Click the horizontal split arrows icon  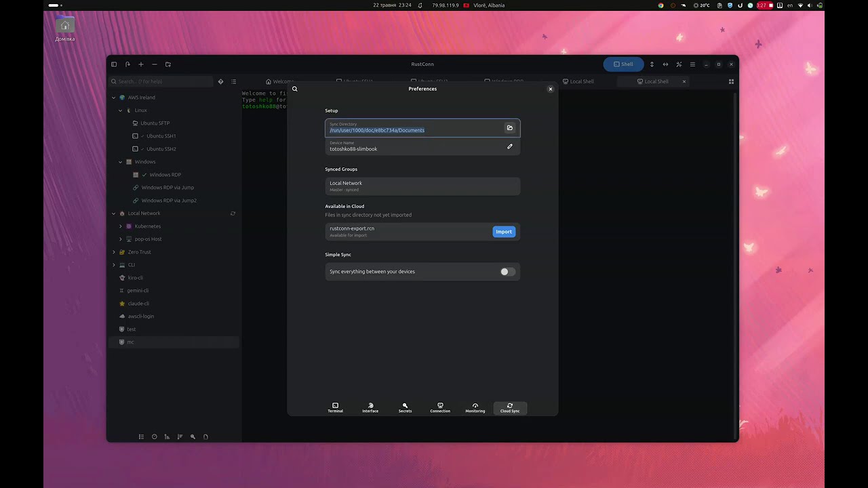pyautogui.click(x=665, y=64)
